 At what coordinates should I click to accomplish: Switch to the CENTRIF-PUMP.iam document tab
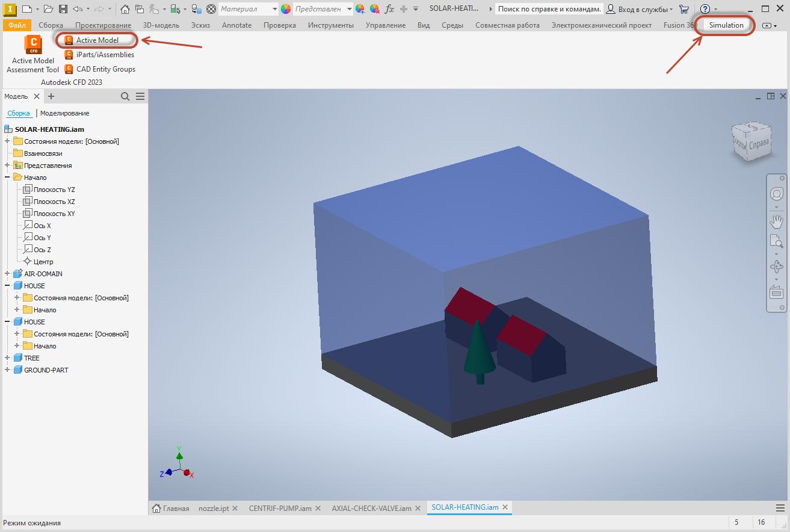pos(280,508)
